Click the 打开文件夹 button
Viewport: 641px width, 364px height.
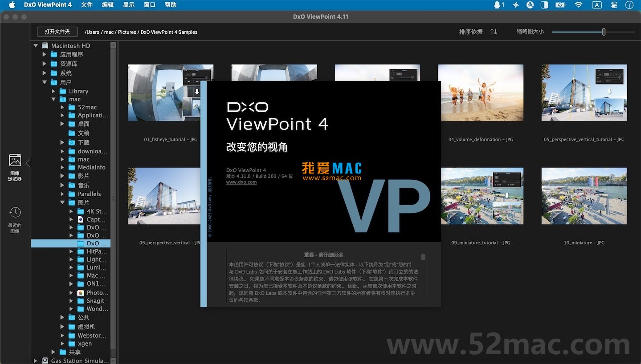click(x=57, y=32)
